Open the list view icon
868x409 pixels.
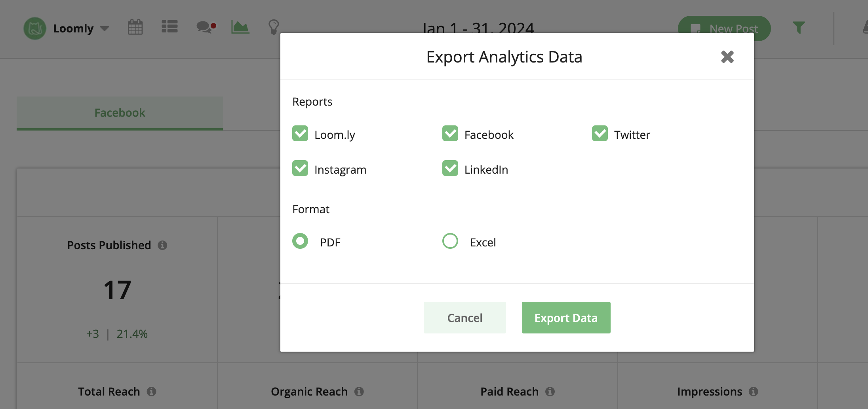tap(169, 27)
